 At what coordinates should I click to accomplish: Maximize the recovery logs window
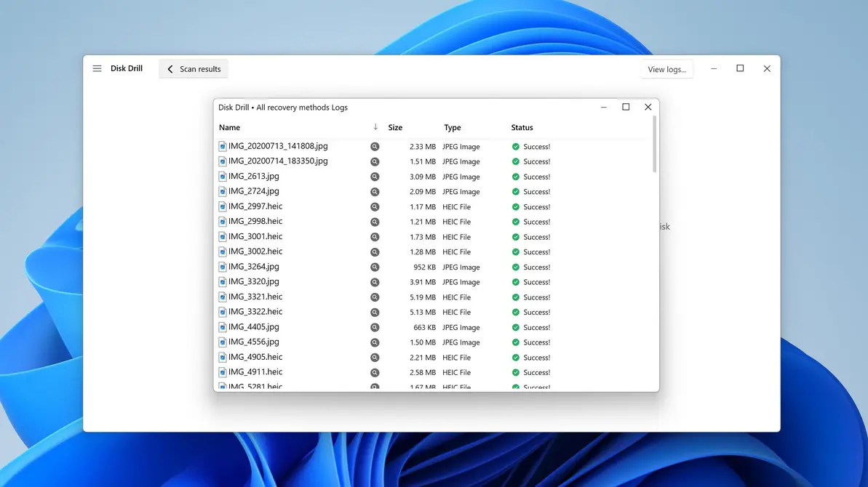626,108
